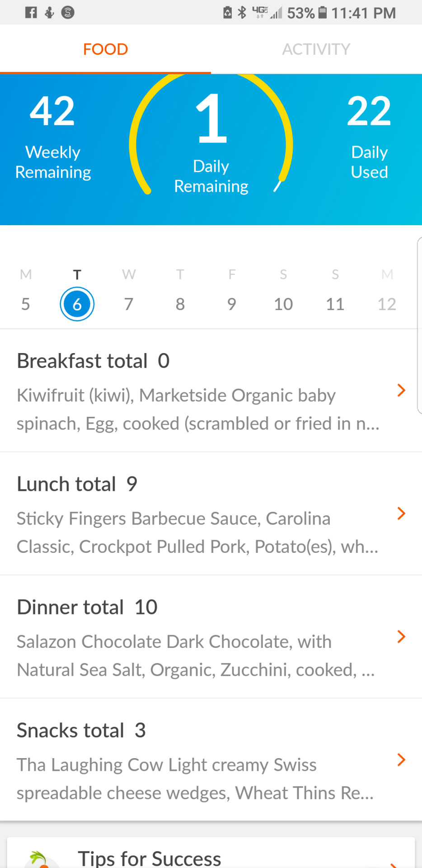
Task: Open Dinner total chevron arrow
Action: (401, 637)
